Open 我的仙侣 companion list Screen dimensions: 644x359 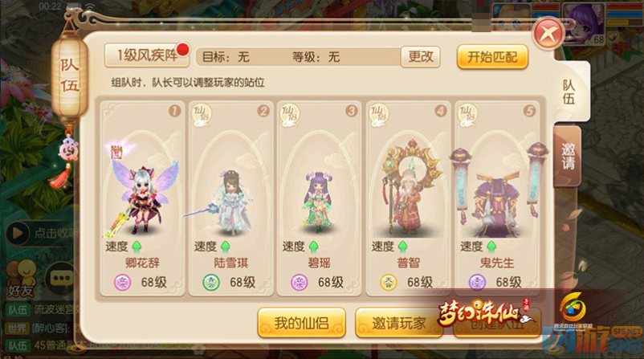tap(301, 323)
